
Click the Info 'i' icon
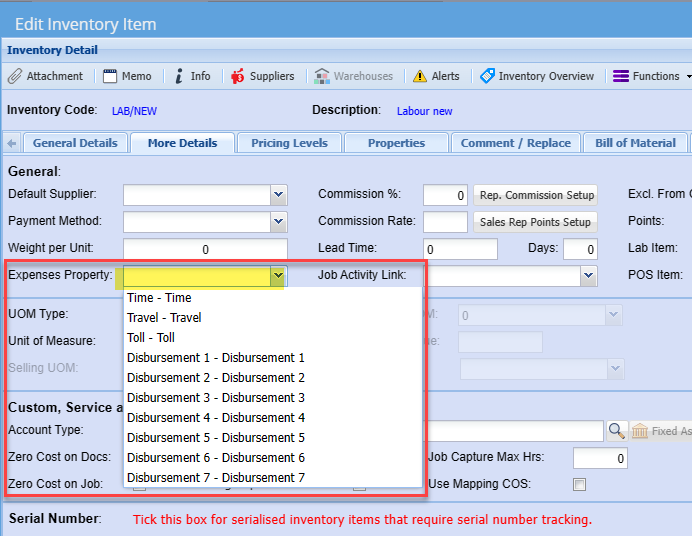(179, 76)
